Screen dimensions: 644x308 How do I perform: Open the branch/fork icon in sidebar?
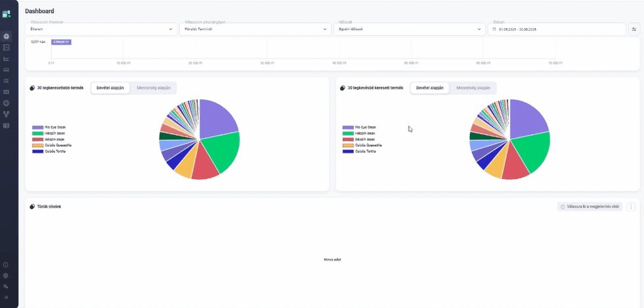pos(6,114)
